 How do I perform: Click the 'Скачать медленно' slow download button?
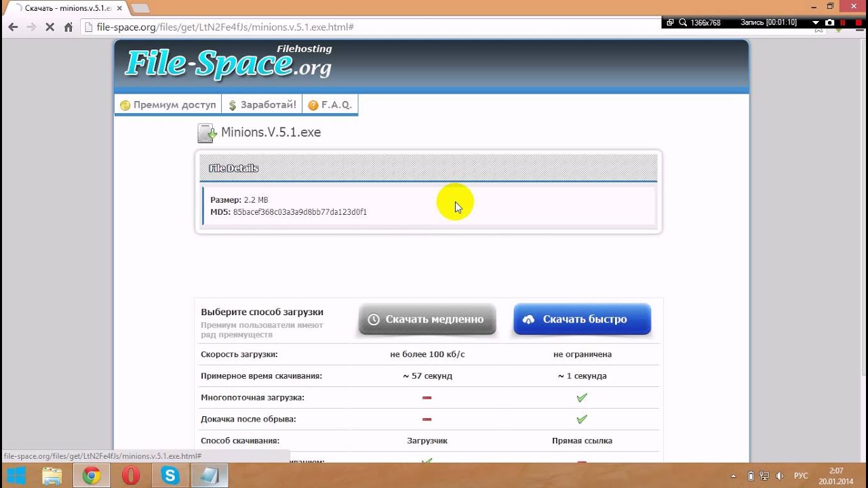click(x=427, y=319)
